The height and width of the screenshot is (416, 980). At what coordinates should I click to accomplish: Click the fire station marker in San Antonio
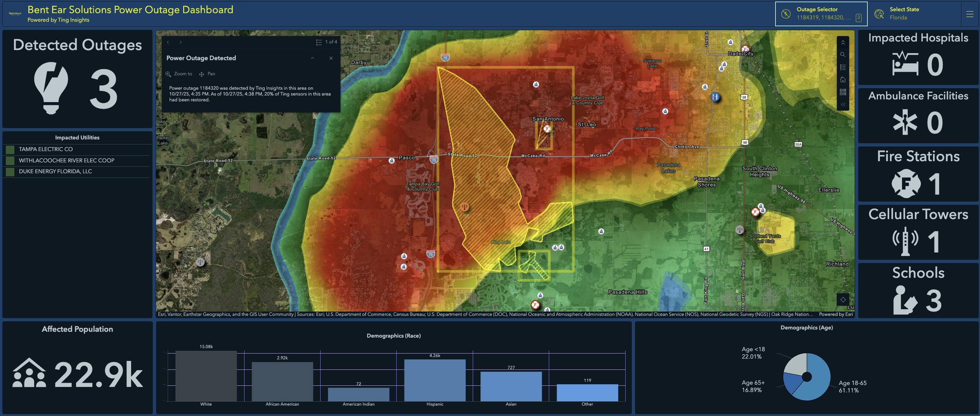547,128
